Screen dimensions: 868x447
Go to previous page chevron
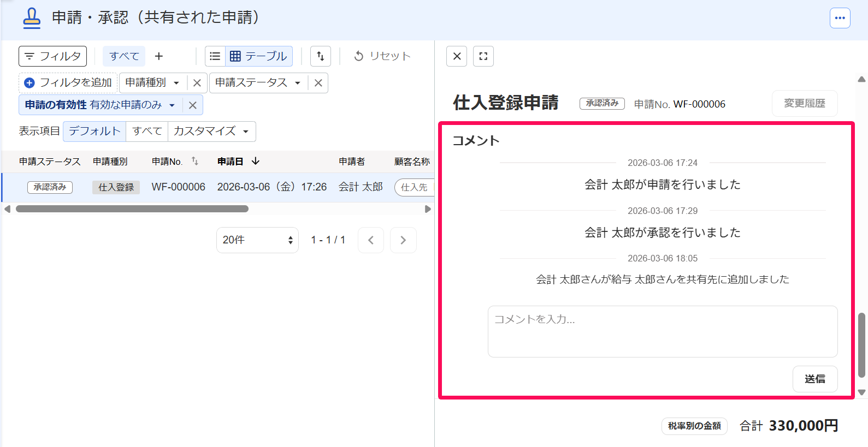click(371, 240)
